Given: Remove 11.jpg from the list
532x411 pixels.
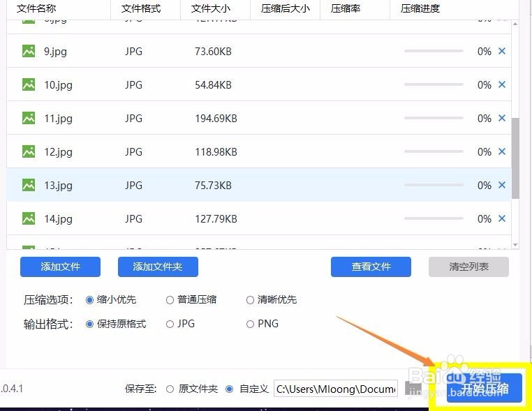Looking at the screenshot, I should point(502,118).
